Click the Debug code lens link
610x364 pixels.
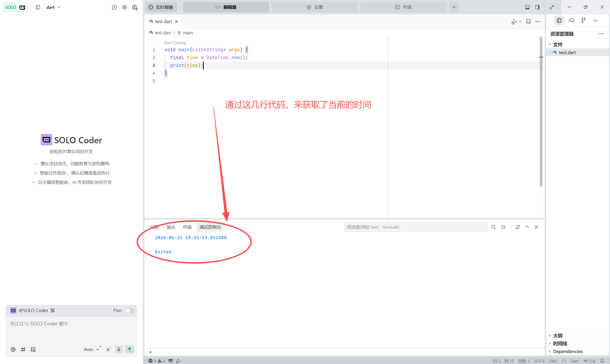pos(180,43)
